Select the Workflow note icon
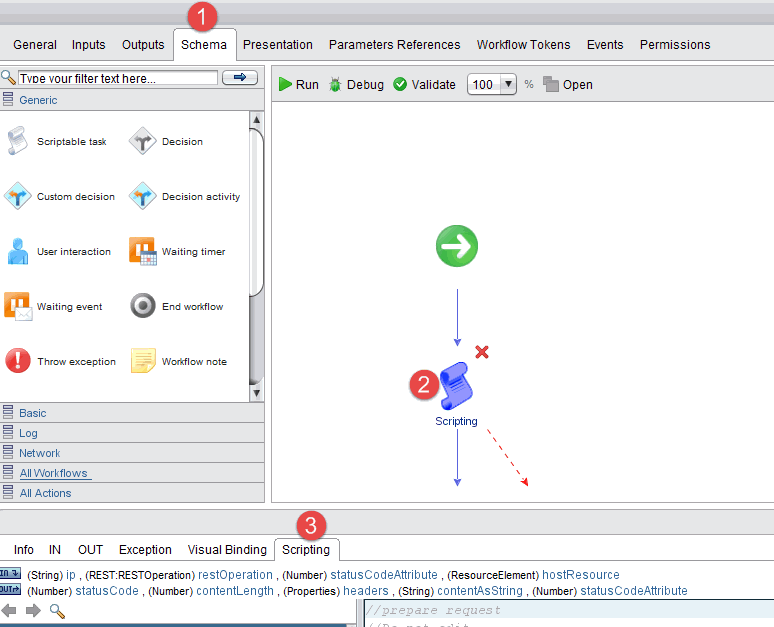The height and width of the screenshot is (627, 774). point(143,361)
